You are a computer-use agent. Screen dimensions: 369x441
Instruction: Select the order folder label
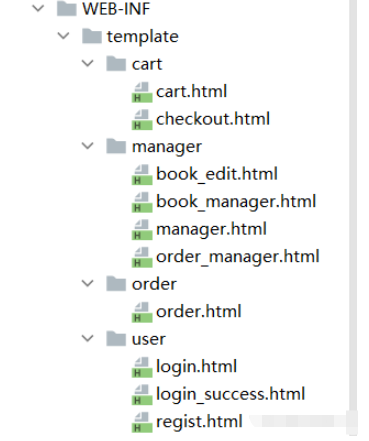click(154, 284)
